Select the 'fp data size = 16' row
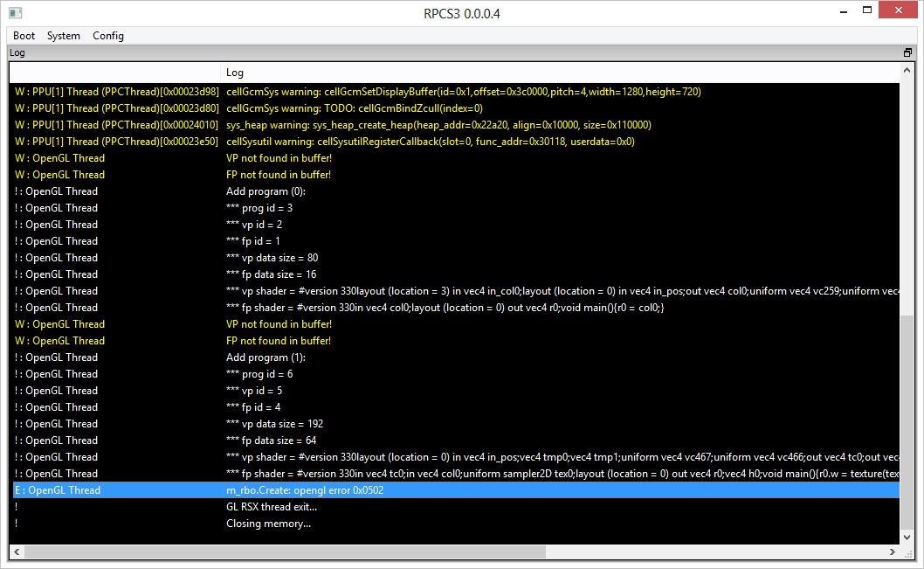 click(x=456, y=274)
